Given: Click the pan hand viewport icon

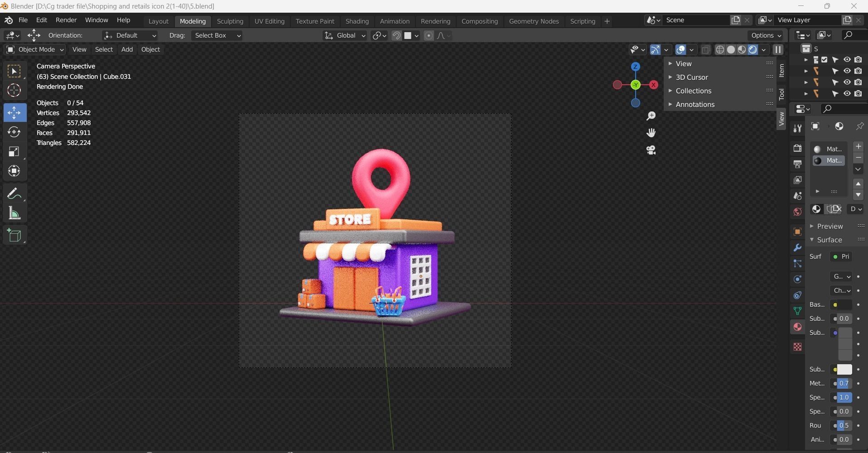Looking at the screenshot, I should [x=651, y=133].
